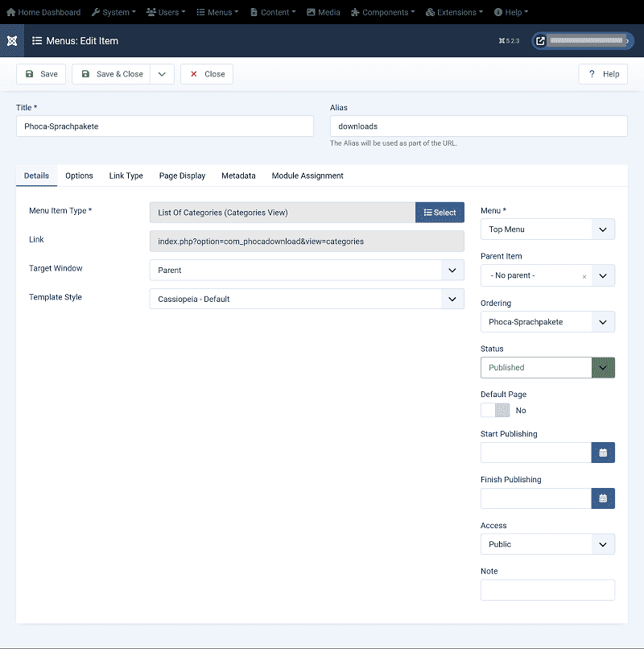Click the Help question mark button
Screen dimensions: 644x649
tap(603, 74)
